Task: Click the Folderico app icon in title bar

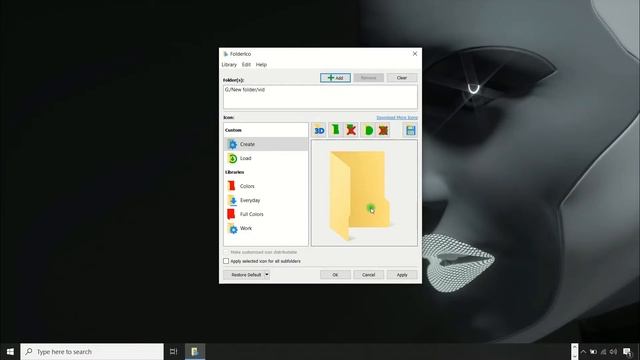Action: tap(226, 54)
